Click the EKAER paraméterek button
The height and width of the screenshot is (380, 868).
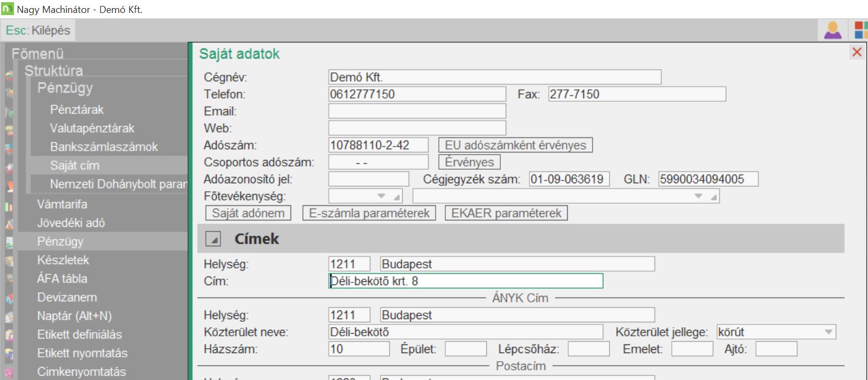coord(506,213)
